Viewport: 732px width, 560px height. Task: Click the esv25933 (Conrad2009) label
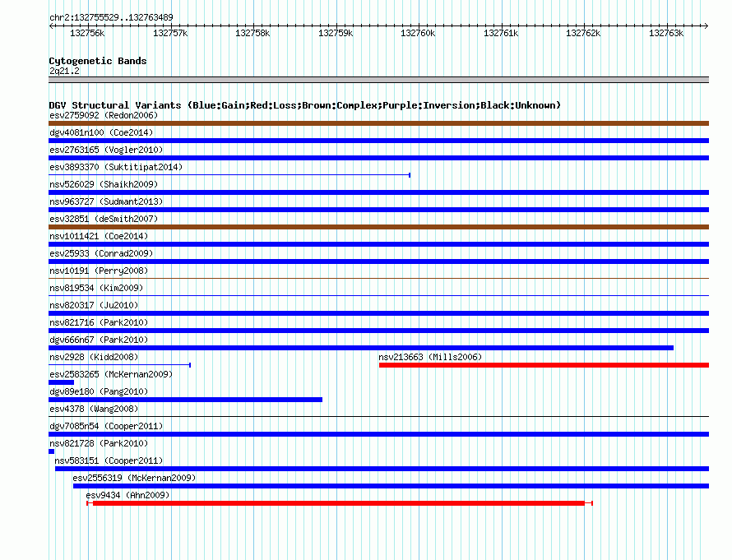click(x=101, y=253)
